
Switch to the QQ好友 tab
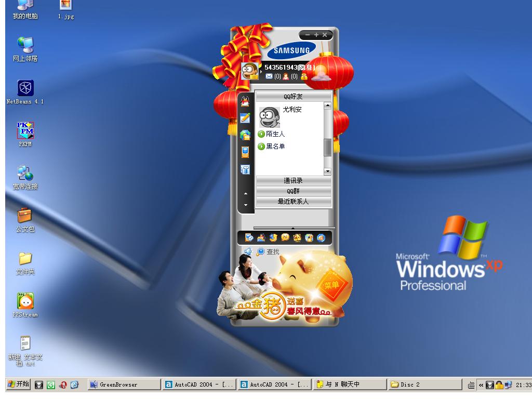coord(293,96)
